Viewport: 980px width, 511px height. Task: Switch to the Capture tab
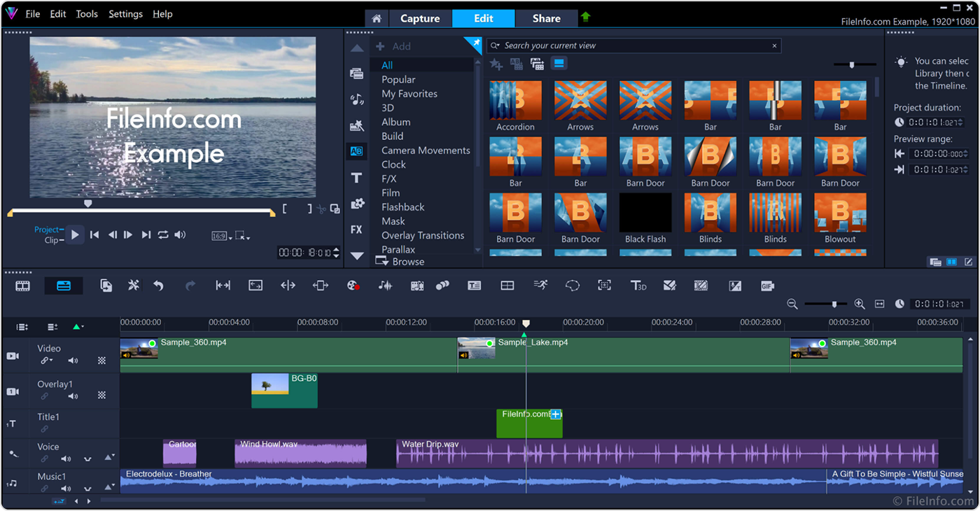coord(420,19)
